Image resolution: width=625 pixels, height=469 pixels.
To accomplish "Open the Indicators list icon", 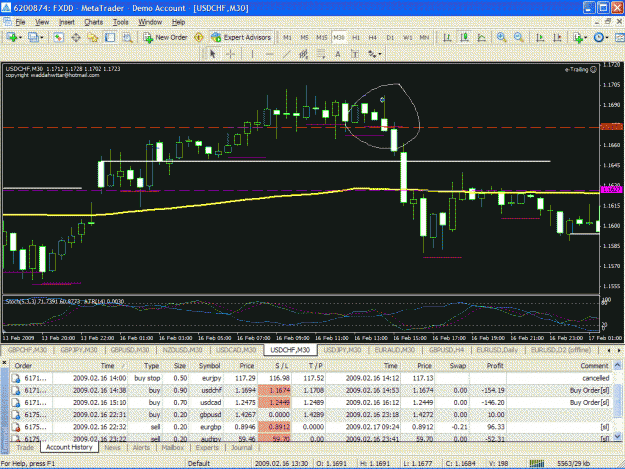I will coord(578,37).
